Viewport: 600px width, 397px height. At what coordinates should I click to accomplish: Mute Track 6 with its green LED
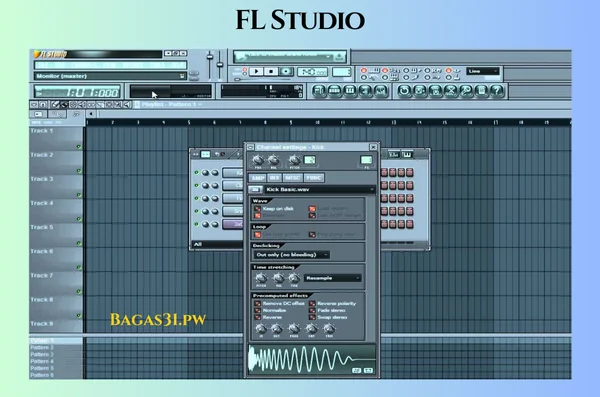[x=79, y=268]
